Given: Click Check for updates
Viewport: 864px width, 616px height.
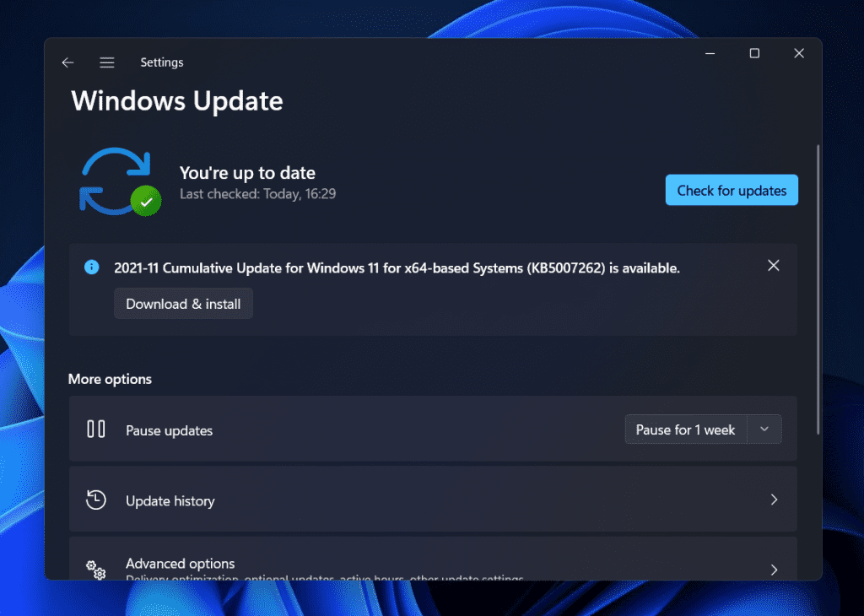Looking at the screenshot, I should (x=731, y=190).
